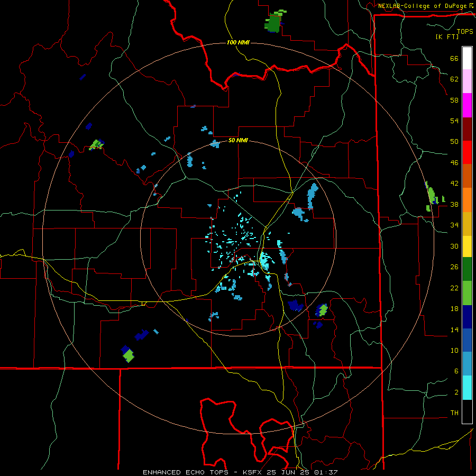The height and width of the screenshot is (476, 476).
Task: Click the 10 legend label
Action: tap(454, 351)
